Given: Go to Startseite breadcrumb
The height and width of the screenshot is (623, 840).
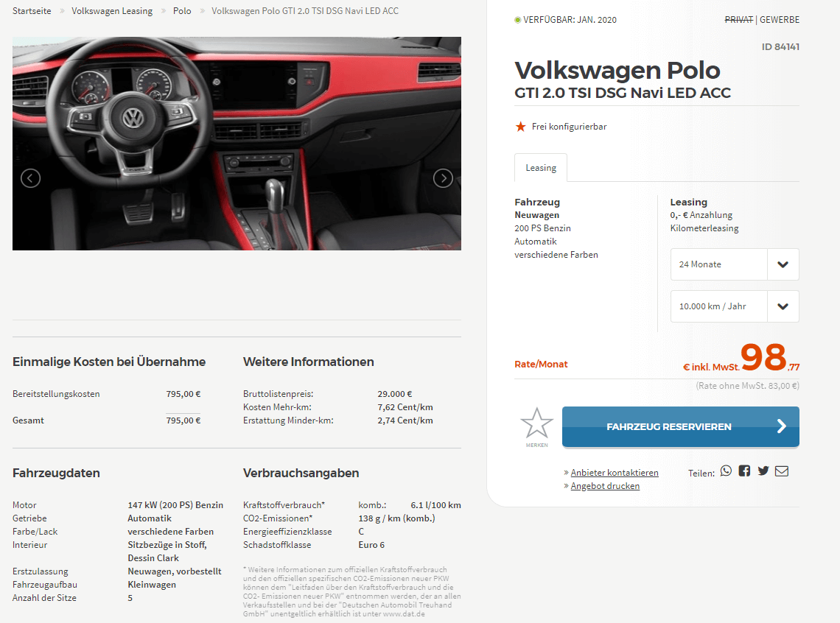Looking at the screenshot, I should [32, 11].
